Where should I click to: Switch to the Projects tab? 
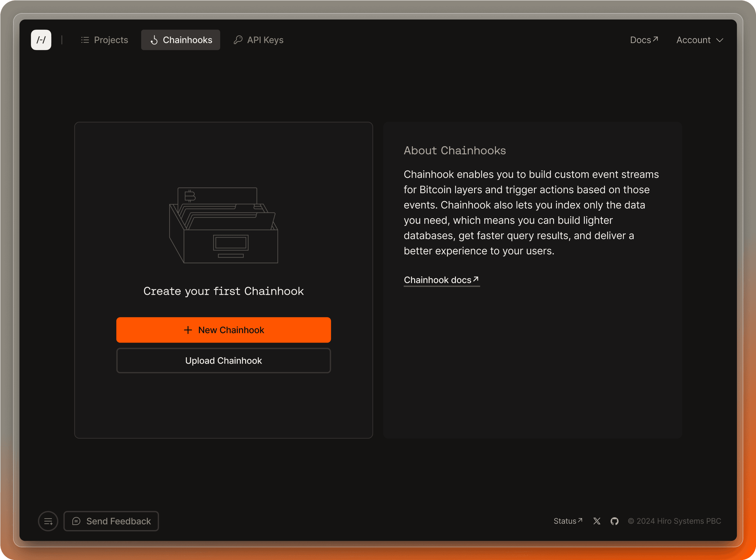pyautogui.click(x=111, y=40)
